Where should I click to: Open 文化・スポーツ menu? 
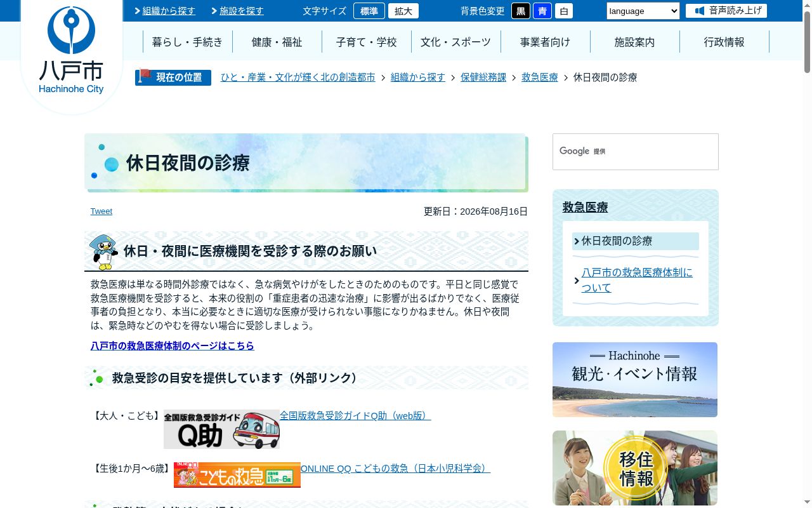click(455, 42)
